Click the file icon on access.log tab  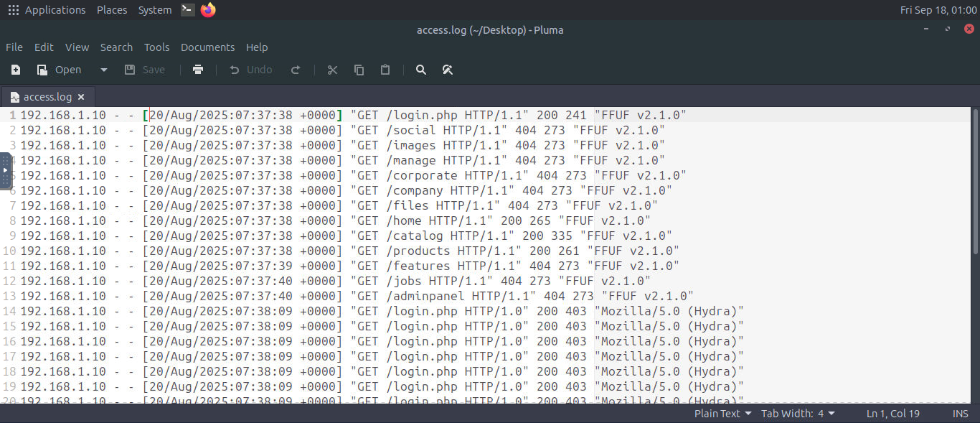click(15, 97)
